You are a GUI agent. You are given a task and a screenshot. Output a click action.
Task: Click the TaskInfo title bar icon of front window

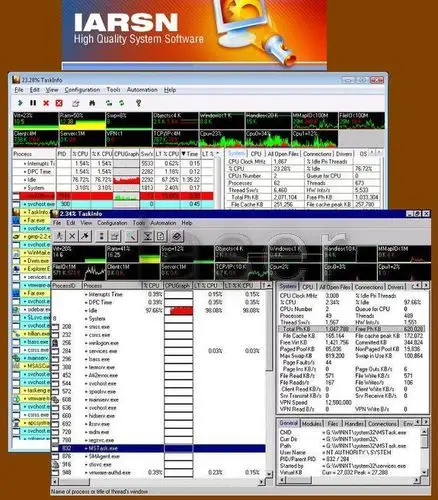[55, 214]
